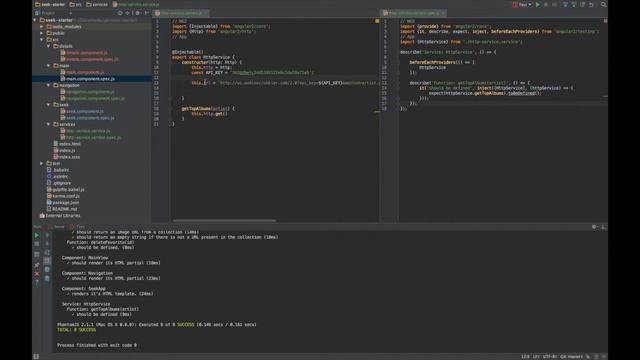Viewport: 640px width, 360px height.
Task: Click the 'Process finished with exit code 0' line
Action: pyautogui.click(x=97, y=345)
